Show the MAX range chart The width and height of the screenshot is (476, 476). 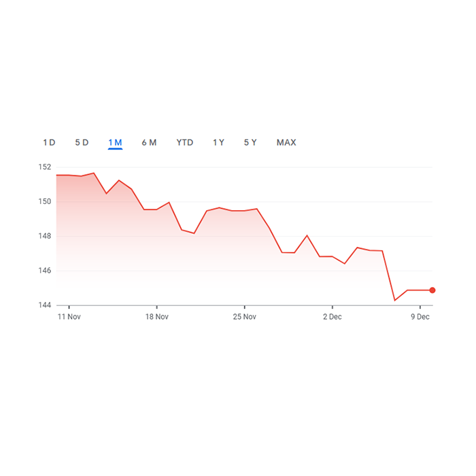[x=286, y=143]
